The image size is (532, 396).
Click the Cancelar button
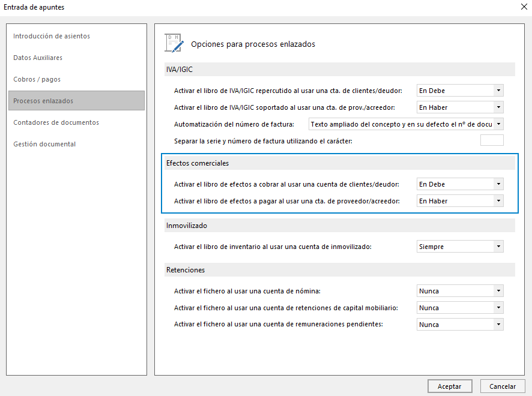pos(503,386)
